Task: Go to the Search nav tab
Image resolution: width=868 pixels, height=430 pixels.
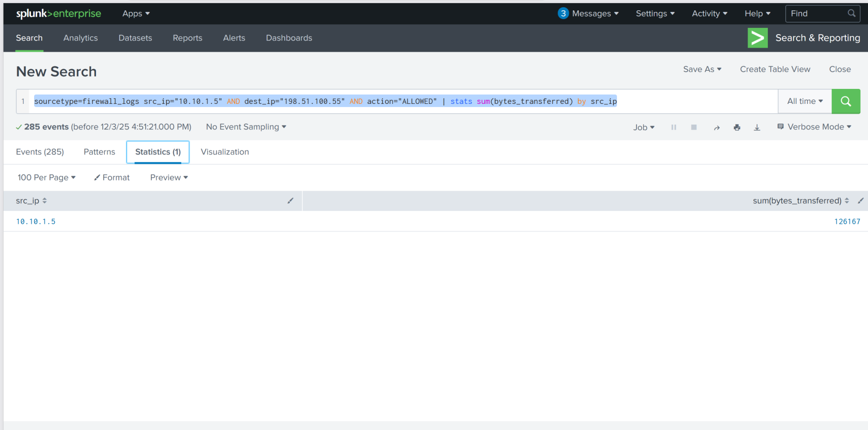Action: point(29,38)
